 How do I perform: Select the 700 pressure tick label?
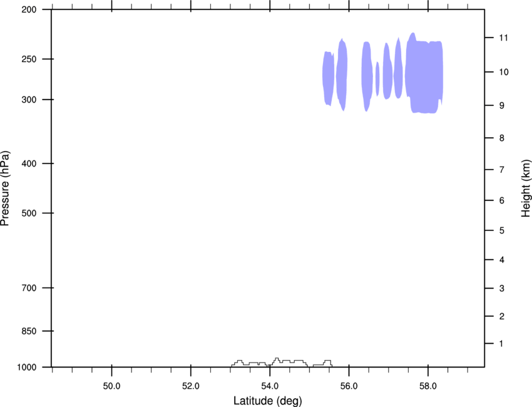(29, 288)
